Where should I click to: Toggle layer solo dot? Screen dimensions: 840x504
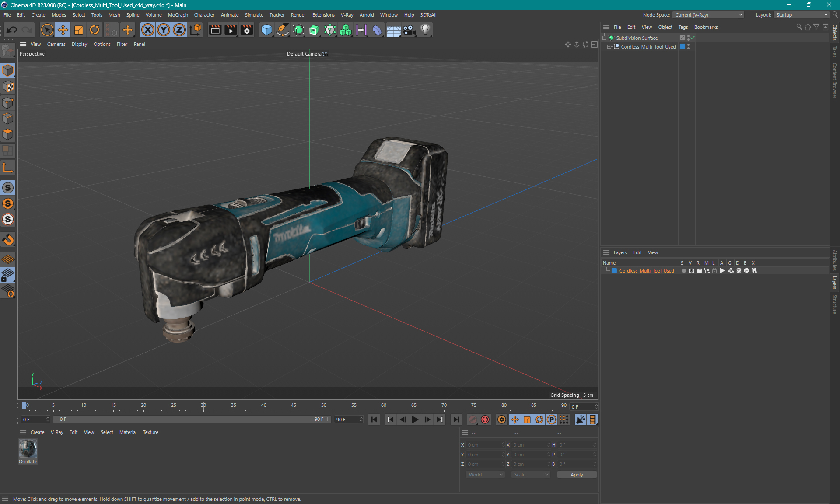click(683, 271)
